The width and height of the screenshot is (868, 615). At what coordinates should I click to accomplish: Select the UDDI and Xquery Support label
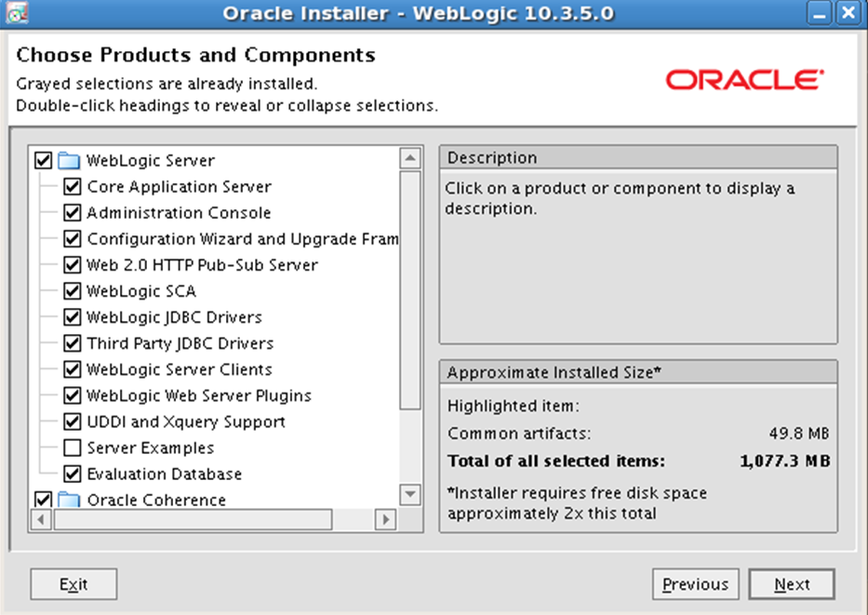click(x=186, y=421)
